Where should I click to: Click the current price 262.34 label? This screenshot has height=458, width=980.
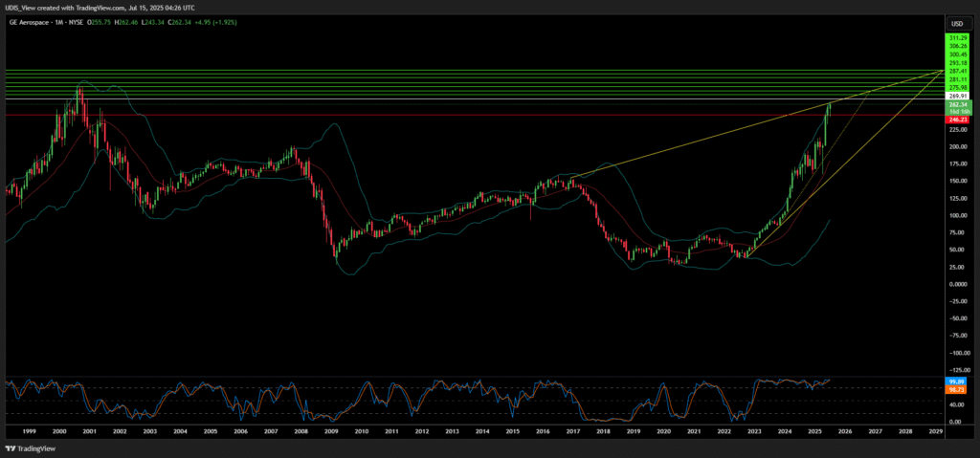(x=955, y=105)
